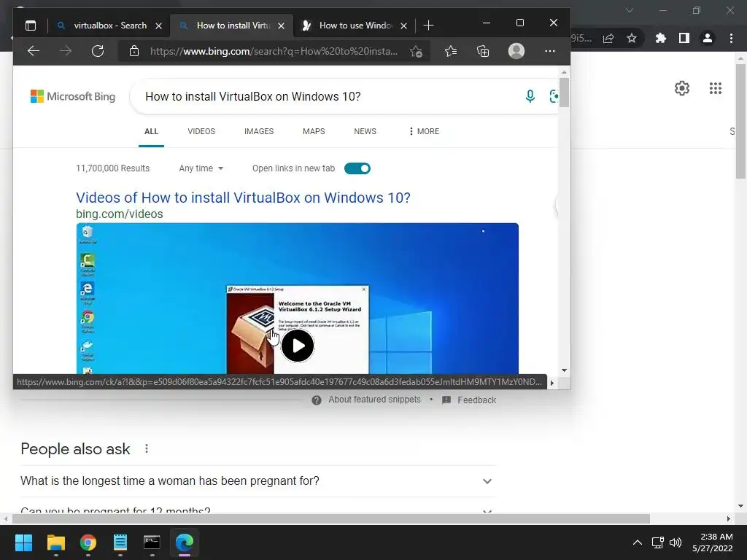
Task: Open Edge profile avatar
Action: click(516, 51)
